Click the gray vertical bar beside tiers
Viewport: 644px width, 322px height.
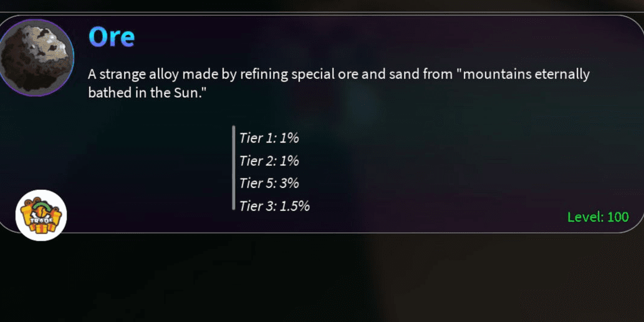click(x=234, y=168)
